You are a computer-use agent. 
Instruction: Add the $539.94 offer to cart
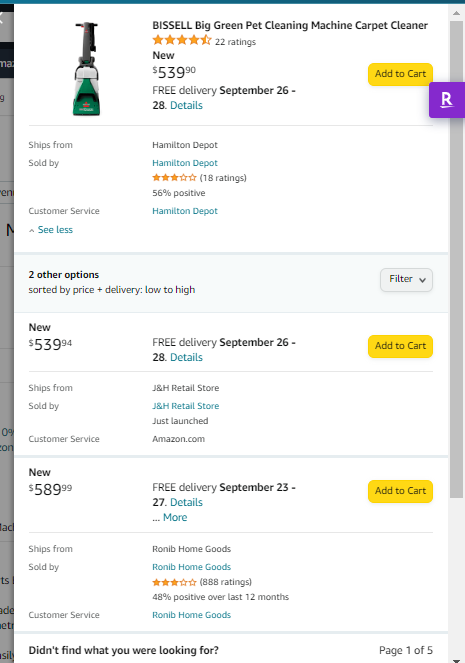point(400,346)
